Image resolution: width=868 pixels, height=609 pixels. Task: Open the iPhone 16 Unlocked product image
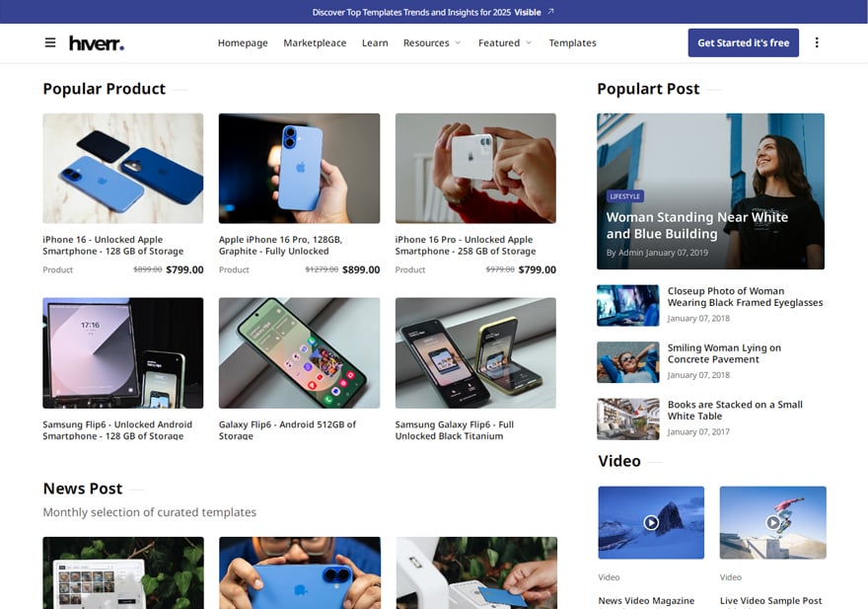(123, 169)
